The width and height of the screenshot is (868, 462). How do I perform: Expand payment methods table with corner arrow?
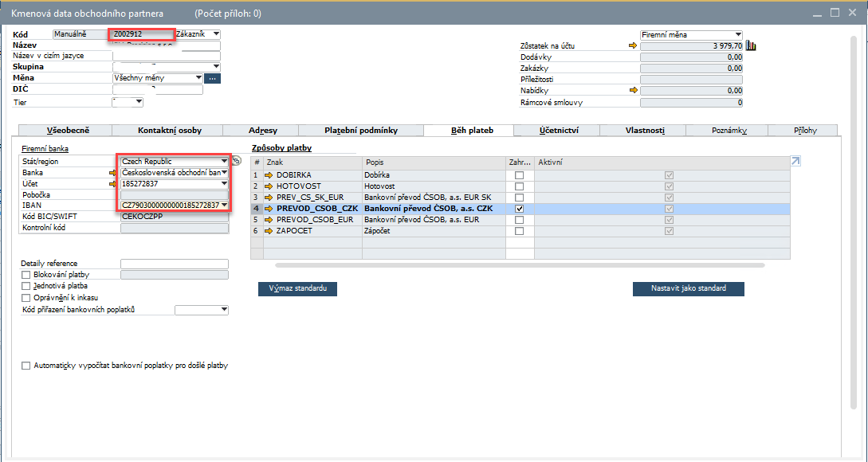coord(795,161)
